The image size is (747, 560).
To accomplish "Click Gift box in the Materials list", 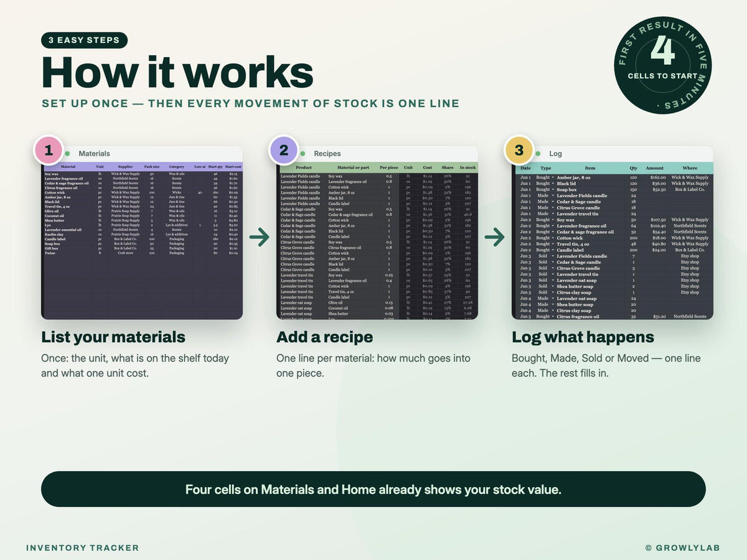I will point(52,248).
